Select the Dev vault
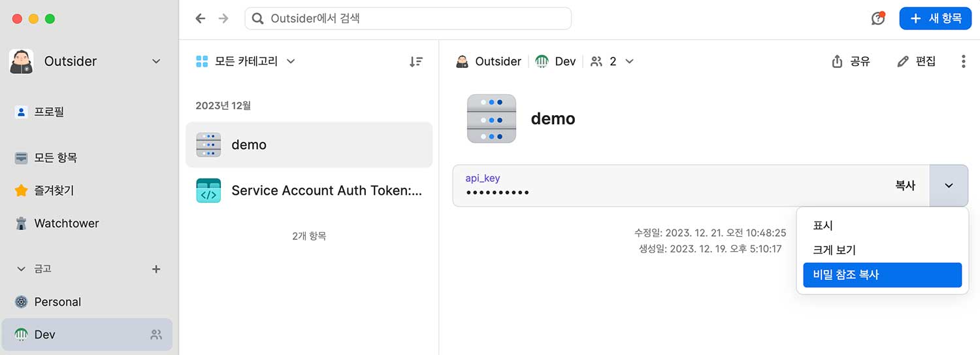Image resolution: width=980 pixels, height=355 pixels. tap(88, 335)
